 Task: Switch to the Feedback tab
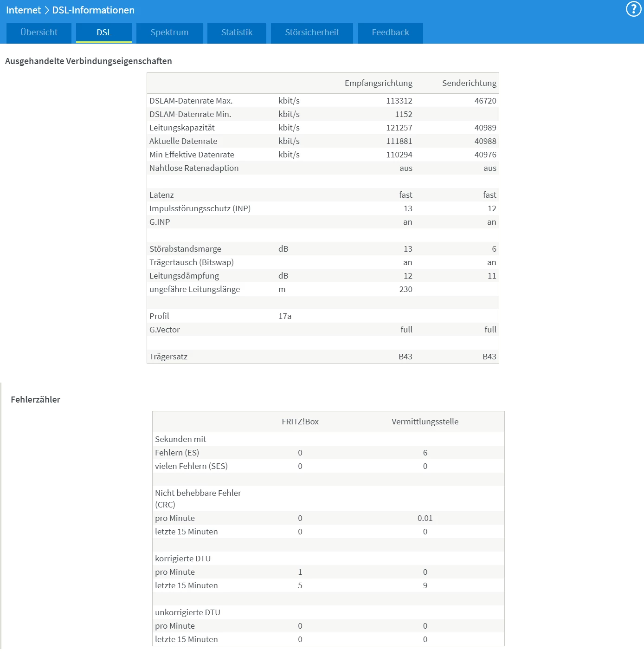click(390, 32)
